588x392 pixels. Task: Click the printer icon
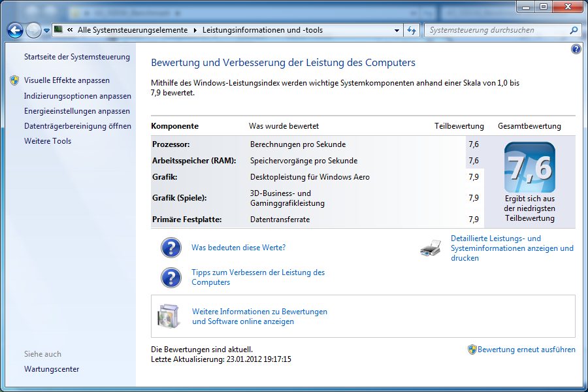[431, 248]
